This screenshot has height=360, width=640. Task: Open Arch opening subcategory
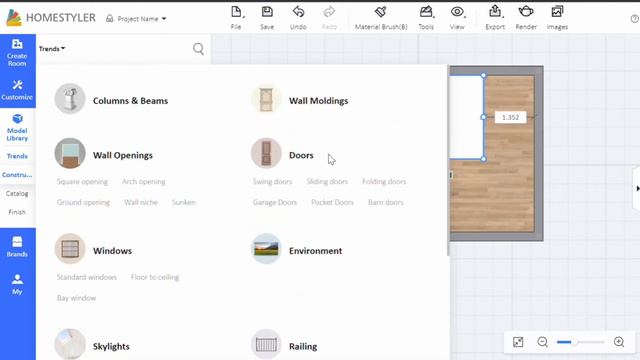point(144,182)
